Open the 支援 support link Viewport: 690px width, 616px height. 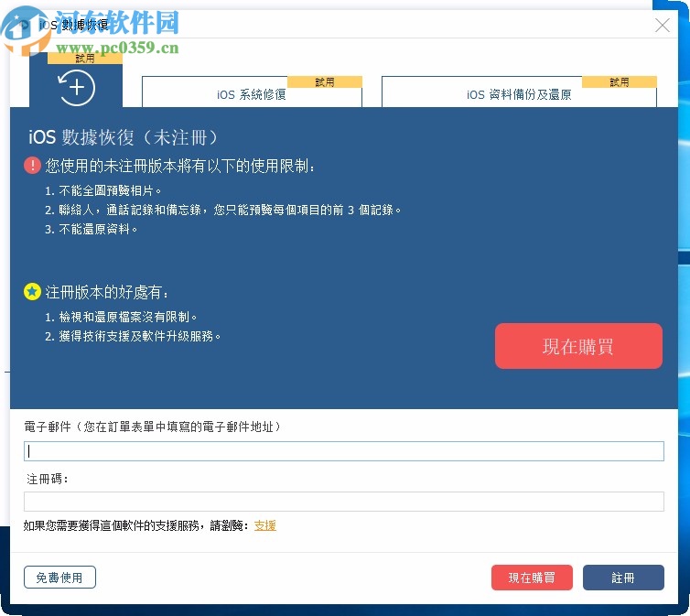264,525
